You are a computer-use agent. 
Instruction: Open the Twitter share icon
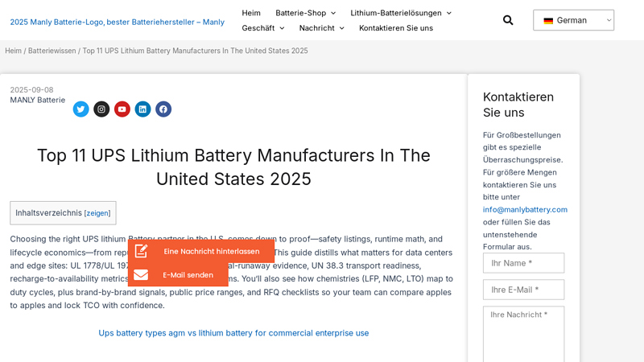[x=81, y=109]
